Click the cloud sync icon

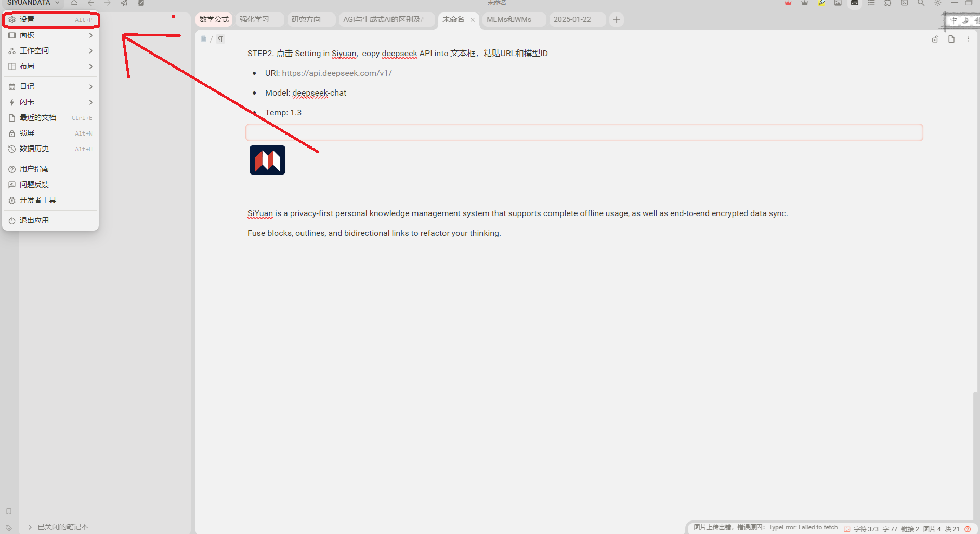[74, 3]
